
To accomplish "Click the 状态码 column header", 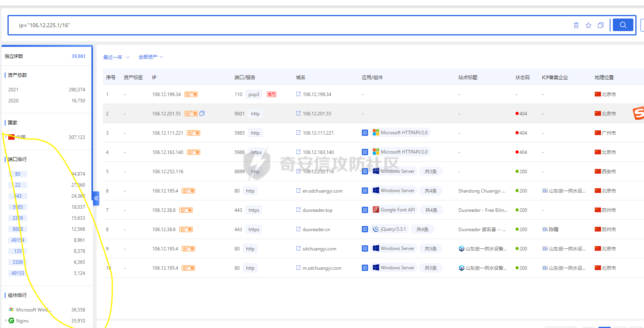I will (x=523, y=78).
